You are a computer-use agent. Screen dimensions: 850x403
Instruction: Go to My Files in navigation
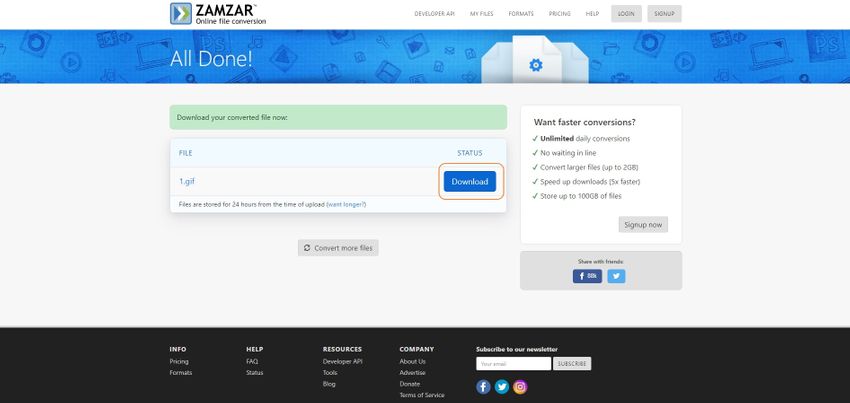click(483, 14)
